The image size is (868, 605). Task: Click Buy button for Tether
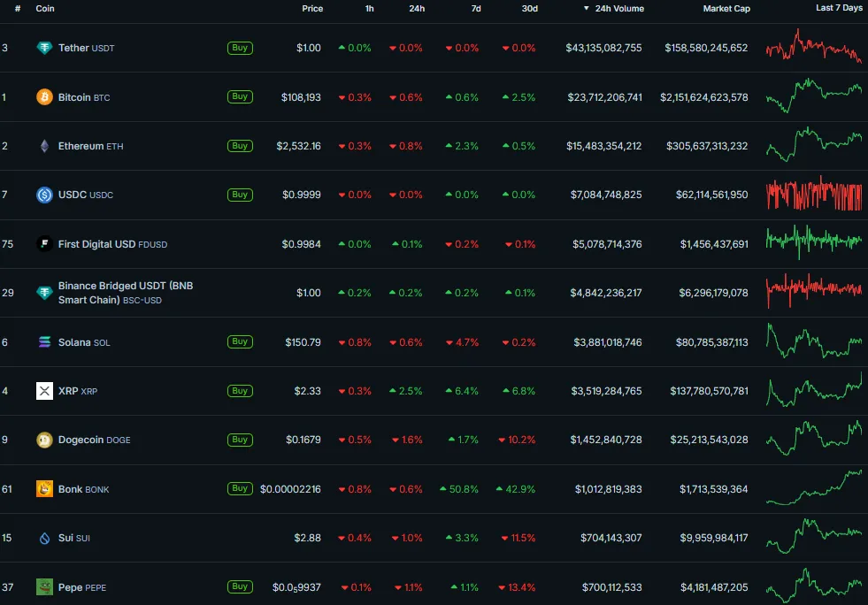point(240,48)
